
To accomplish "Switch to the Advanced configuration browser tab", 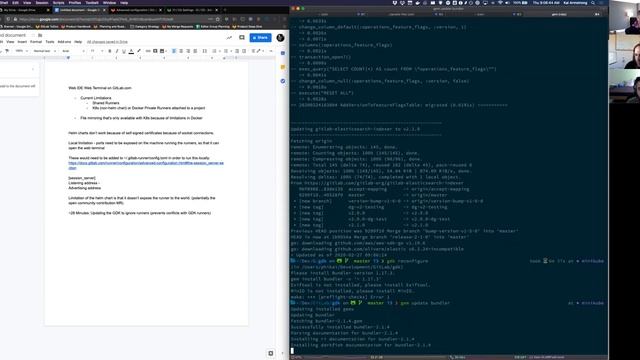I will pyautogui.click(x=136, y=10).
